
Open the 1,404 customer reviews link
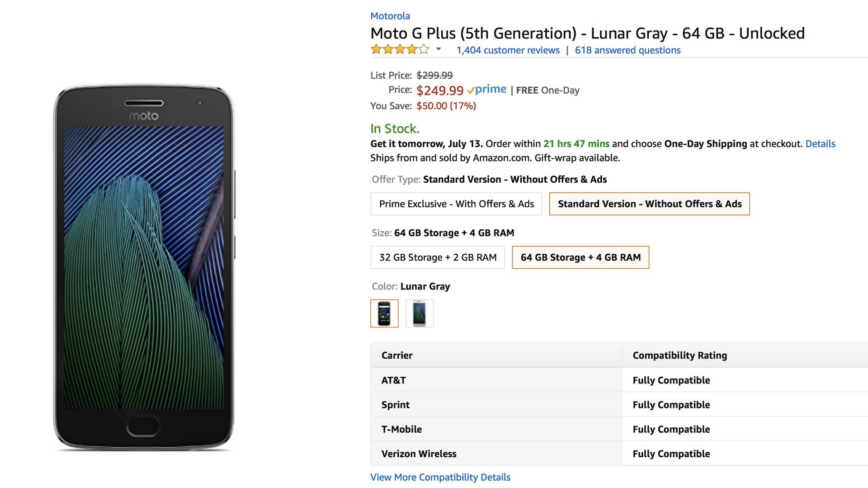coord(508,50)
